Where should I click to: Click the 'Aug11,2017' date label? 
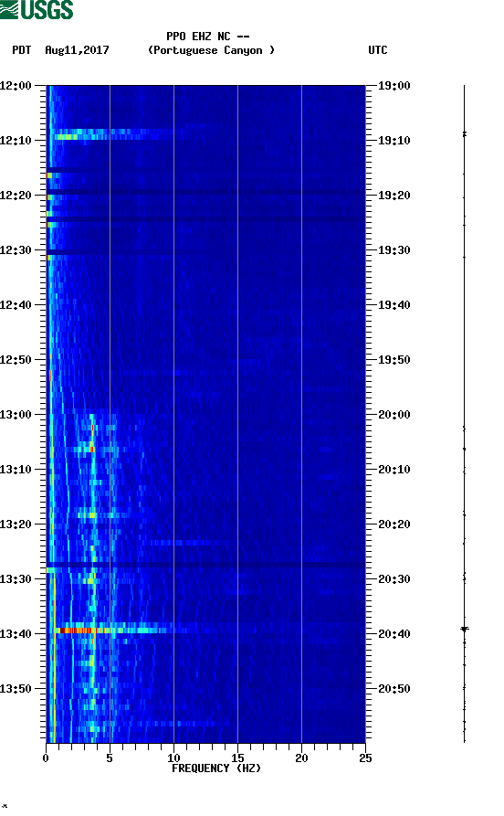77,50
